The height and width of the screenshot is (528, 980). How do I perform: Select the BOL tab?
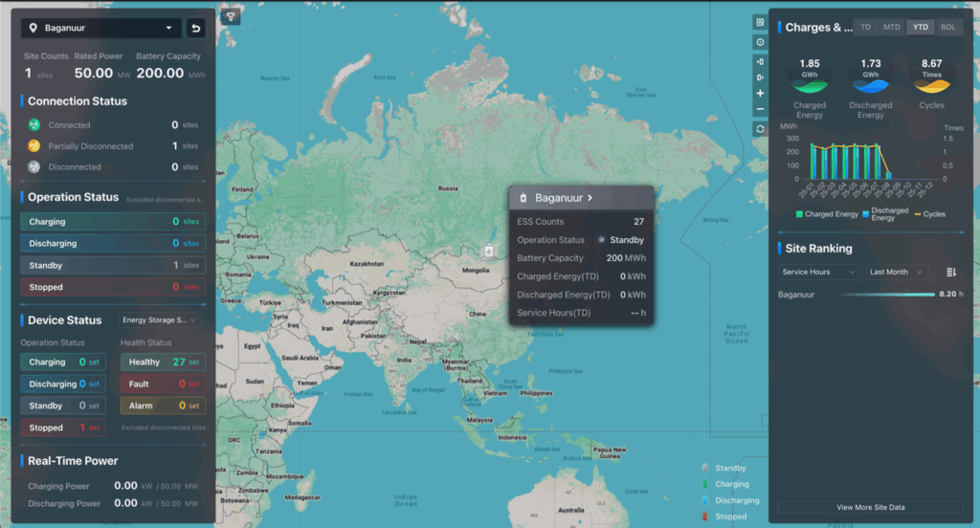[947, 27]
